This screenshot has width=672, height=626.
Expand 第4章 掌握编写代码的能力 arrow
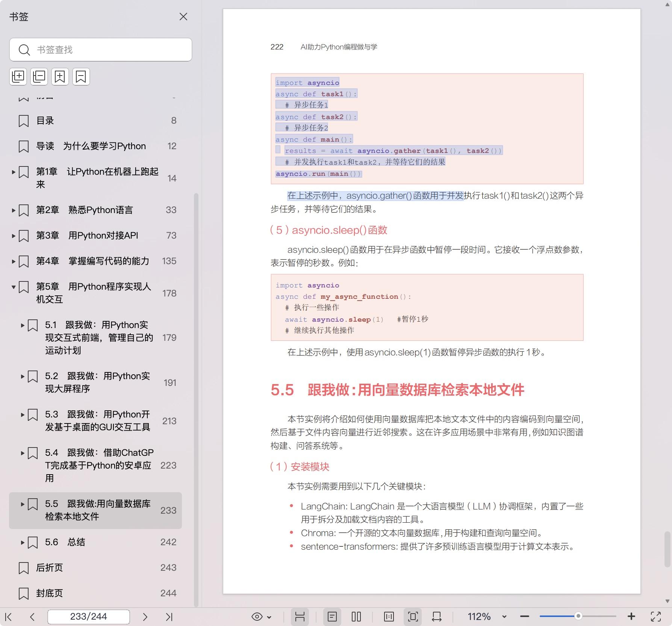pos(14,261)
